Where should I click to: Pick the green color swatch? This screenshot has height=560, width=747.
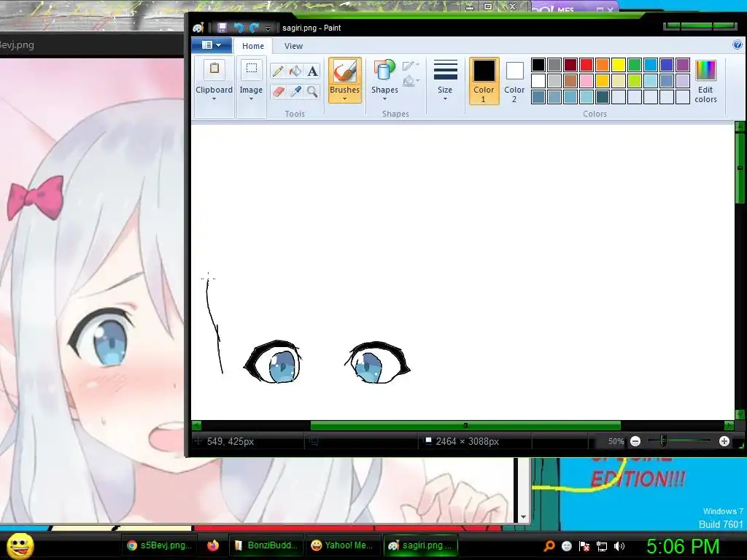635,64
